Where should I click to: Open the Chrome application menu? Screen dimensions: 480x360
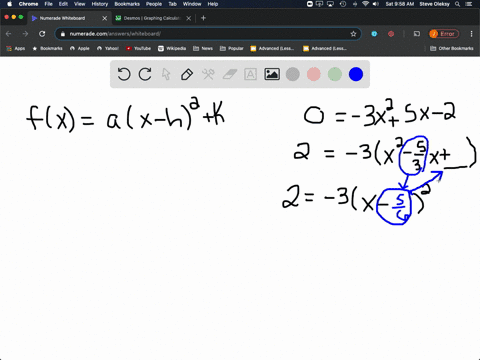pos(28,4)
